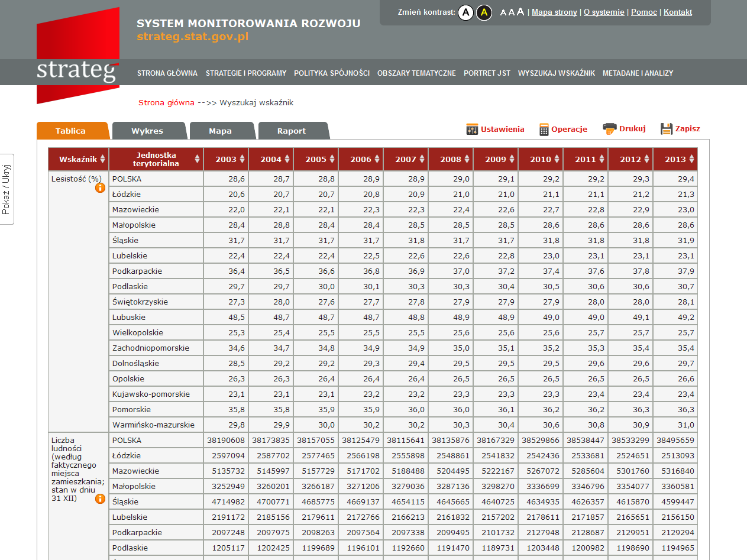Viewport: 747px width, 560px height.
Task: Open Pomoc link
Action: (x=644, y=12)
